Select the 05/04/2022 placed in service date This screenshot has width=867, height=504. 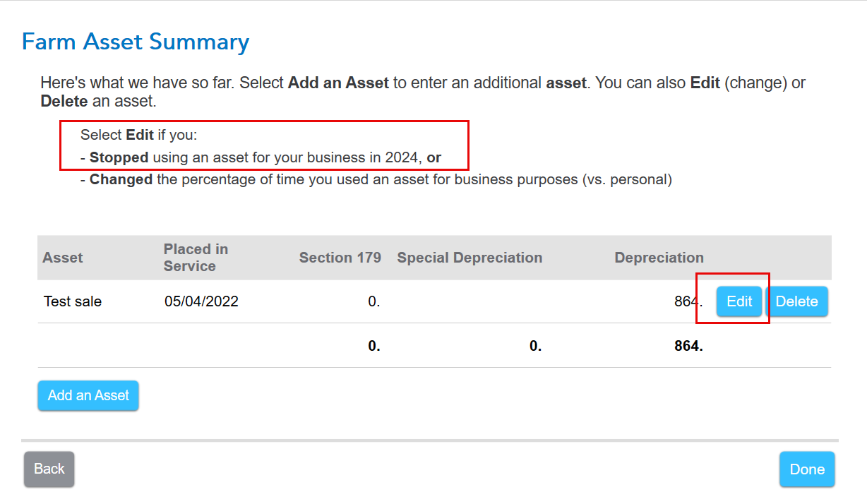coord(201,301)
